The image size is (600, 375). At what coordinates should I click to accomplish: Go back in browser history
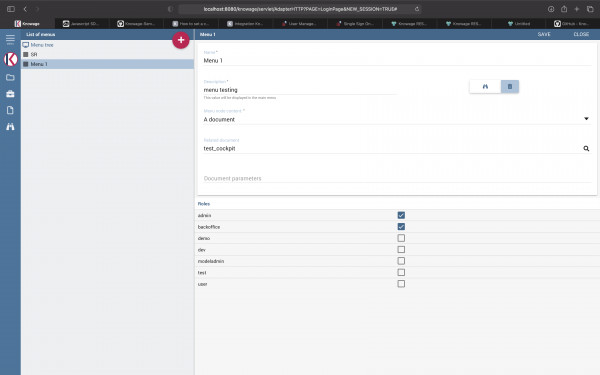point(25,9)
